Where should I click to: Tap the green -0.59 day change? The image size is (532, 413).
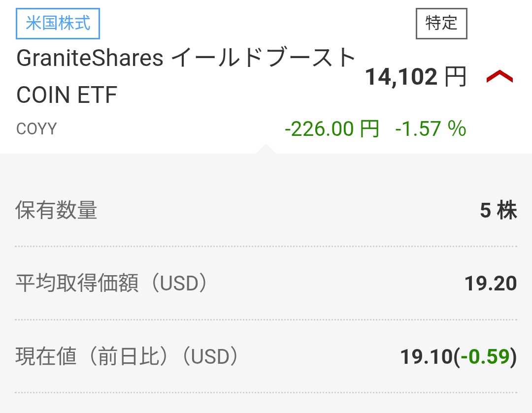pyautogui.click(x=485, y=357)
